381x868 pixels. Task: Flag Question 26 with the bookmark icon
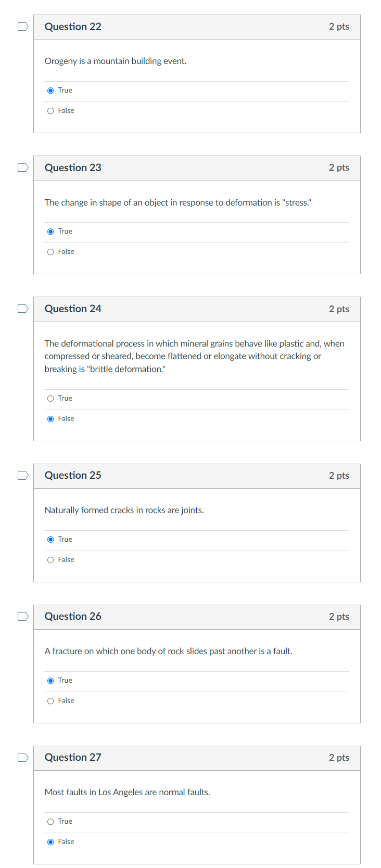click(x=23, y=616)
